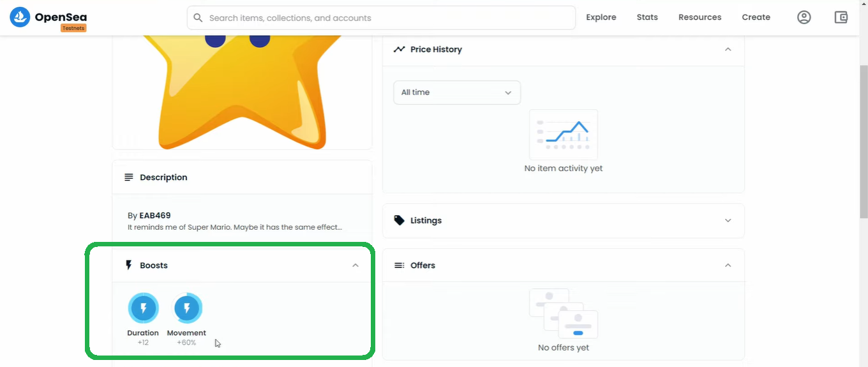Click the Movement boost lightning icon
Viewport: 868px width, 367px height.
pos(187,309)
